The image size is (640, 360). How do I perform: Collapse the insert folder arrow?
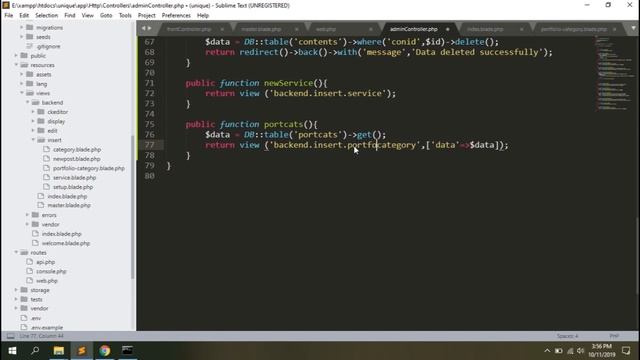pos(33,140)
